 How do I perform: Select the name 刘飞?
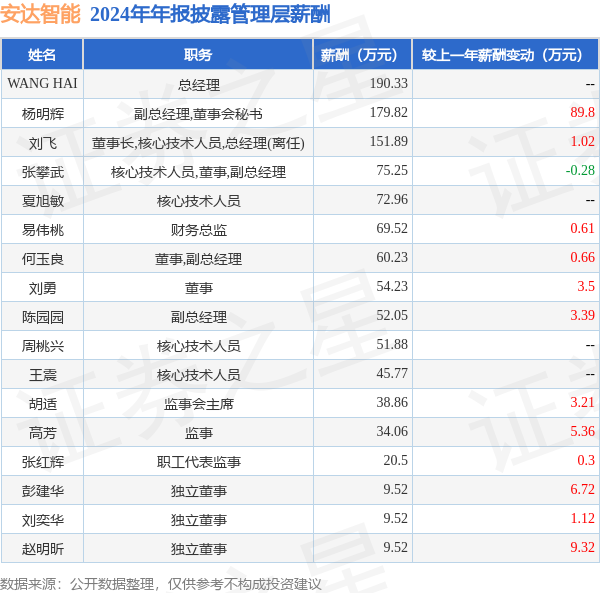[x=42, y=143]
